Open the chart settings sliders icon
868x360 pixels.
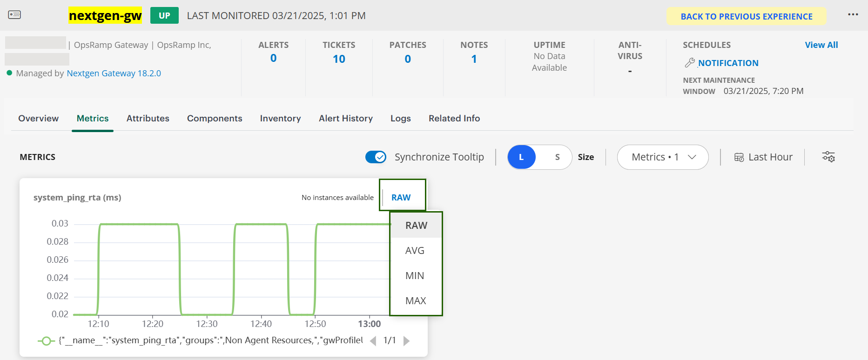(828, 157)
